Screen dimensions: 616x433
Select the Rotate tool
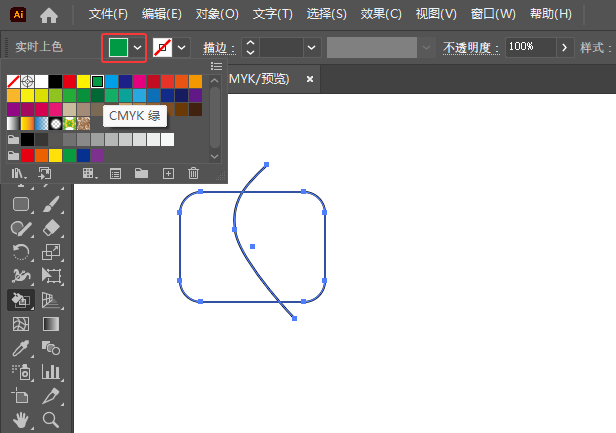[21, 252]
